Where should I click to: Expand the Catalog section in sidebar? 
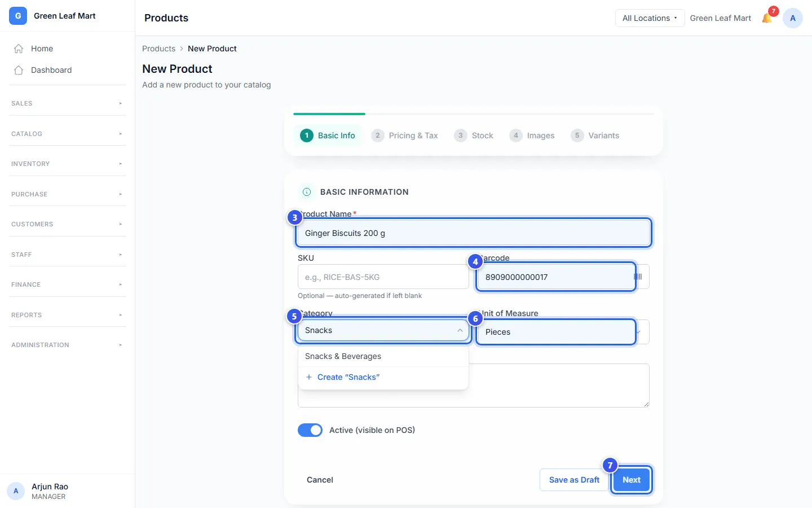pyautogui.click(x=68, y=134)
